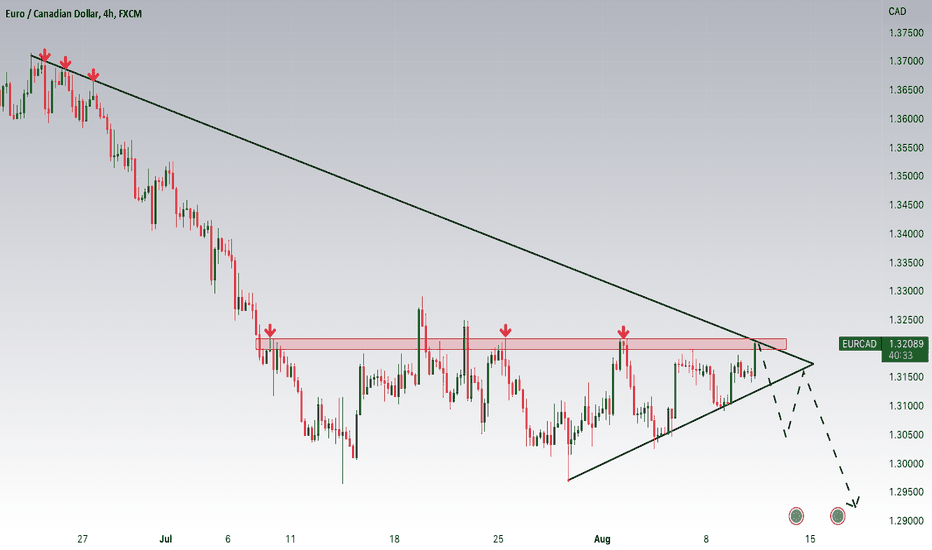Click the green EURCAD symbol tag

tap(859, 344)
